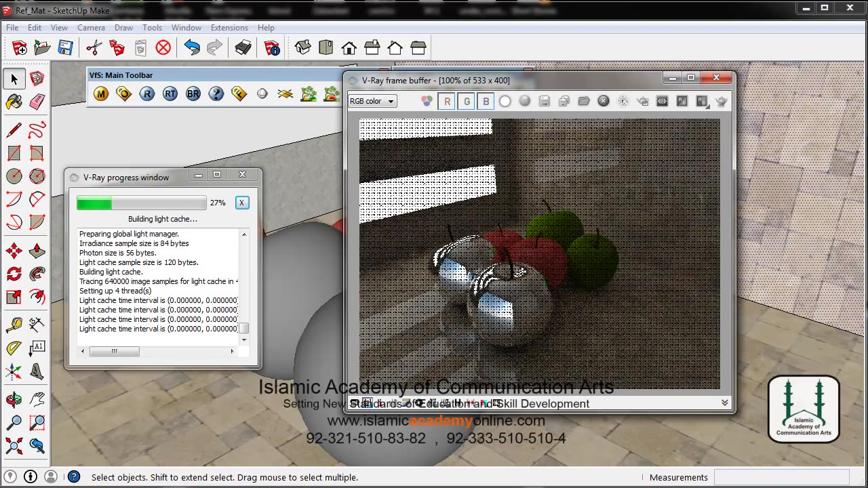Select the Polygon tool
The height and width of the screenshot is (488, 868).
pyautogui.click(x=37, y=176)
